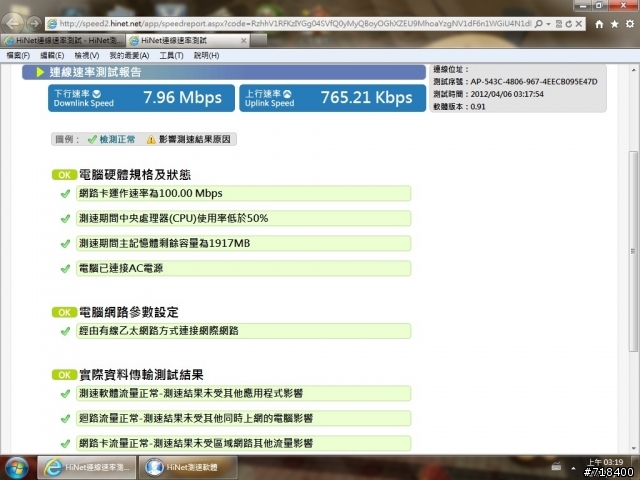Open the 編輯(E) menu
Screen dimensions: 640x480
click(x=52, y=56)
